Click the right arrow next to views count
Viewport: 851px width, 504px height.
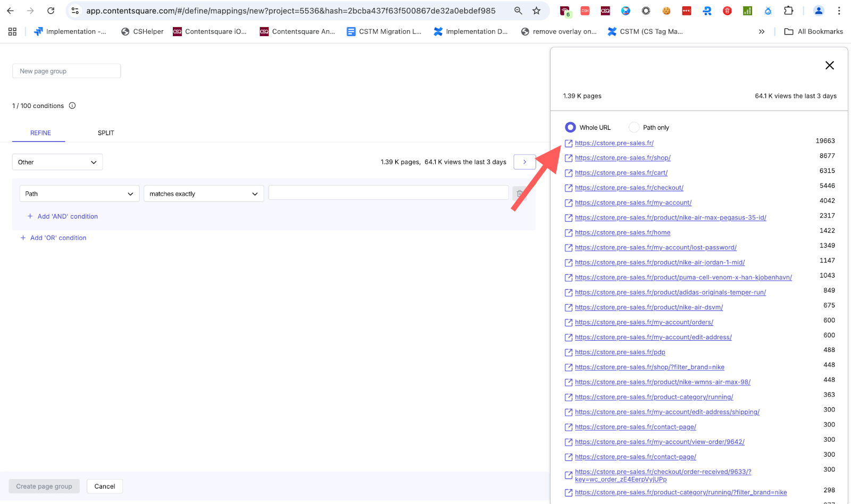pyautogui.click(x=524, y=162)
